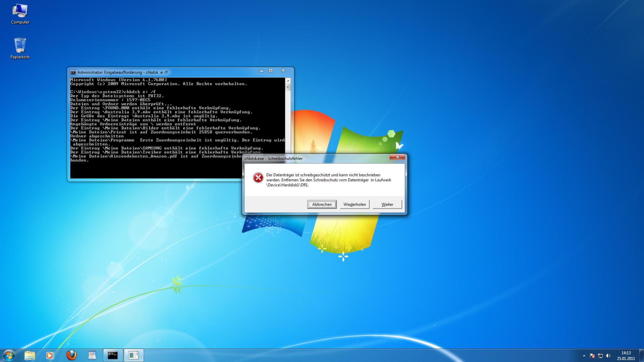644x362 pixels.
Task: Open the Windows Start orb
Action: pyautogui.click(x=9, y=355)
